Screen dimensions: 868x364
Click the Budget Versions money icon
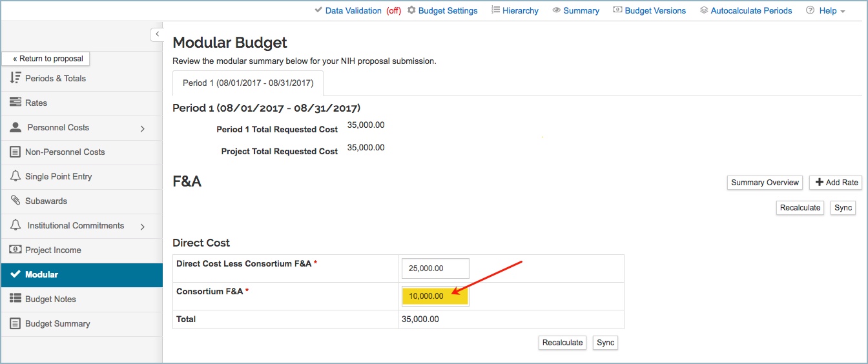617,10
